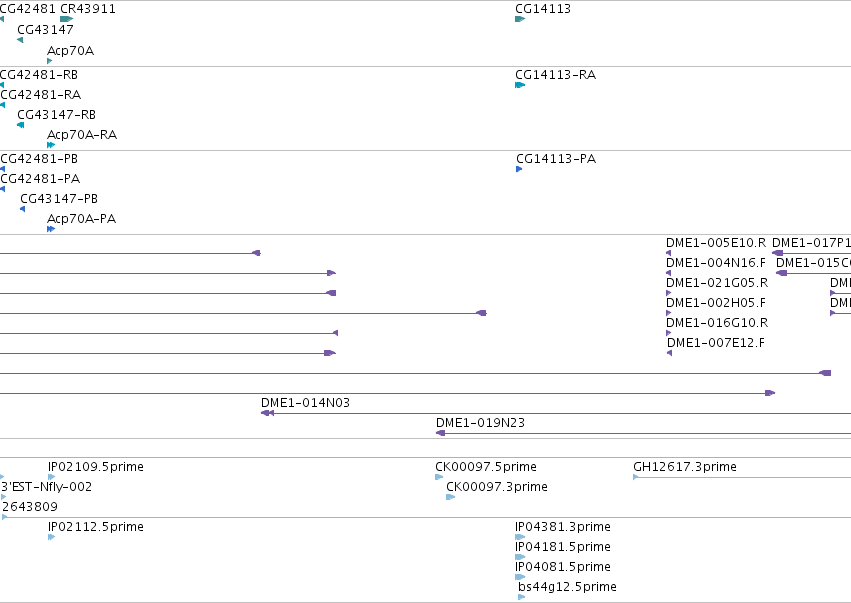This screenshot has height=603, width=851.
Task: Select the CG14113 gene label
Action: click(543, 9)
